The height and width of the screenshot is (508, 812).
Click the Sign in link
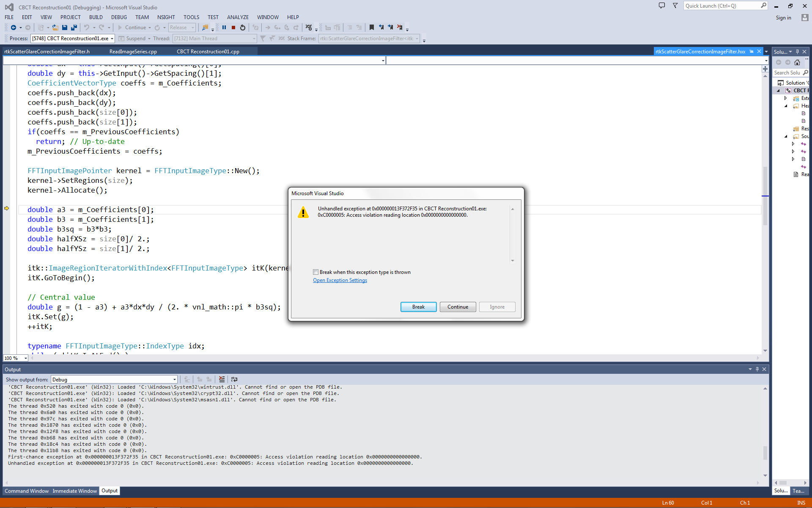click(783, 18)
